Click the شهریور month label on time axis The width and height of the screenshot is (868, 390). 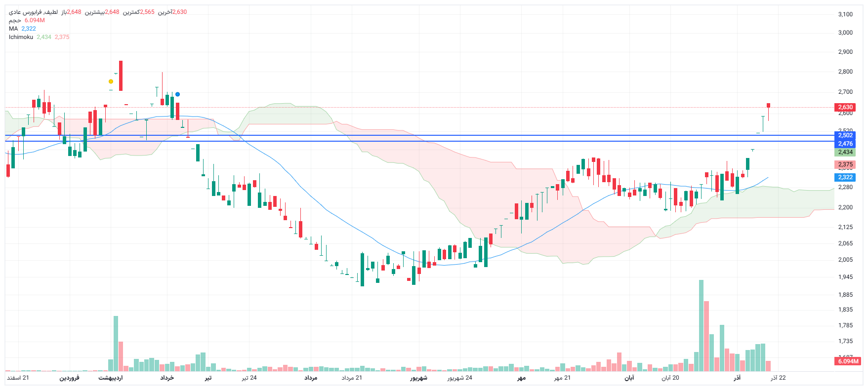418,378
